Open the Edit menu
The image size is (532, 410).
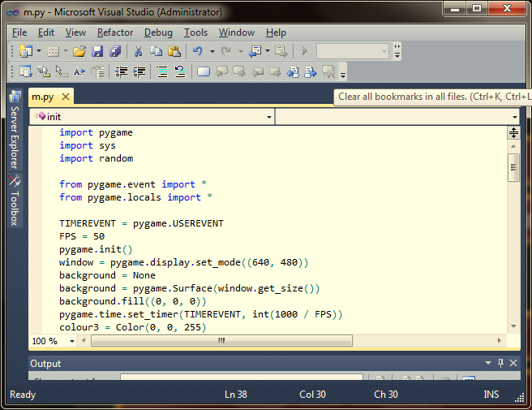[x=46, y=32]
